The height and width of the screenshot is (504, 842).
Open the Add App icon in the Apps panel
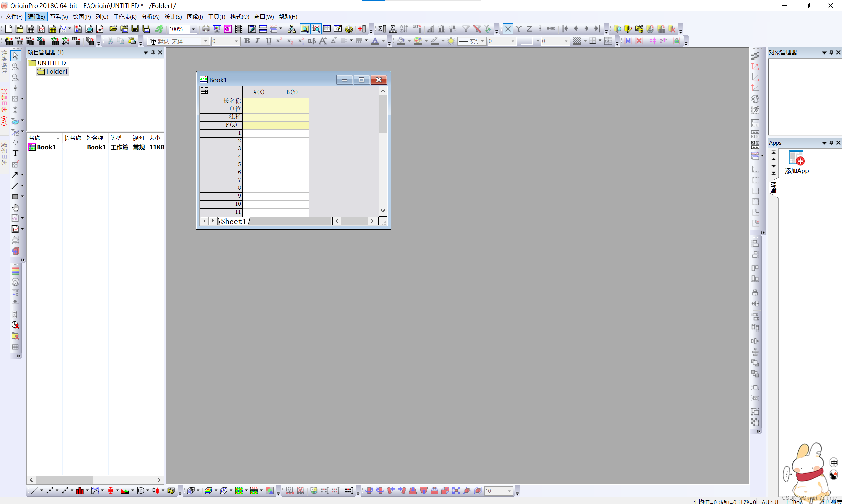coord(796,158)
